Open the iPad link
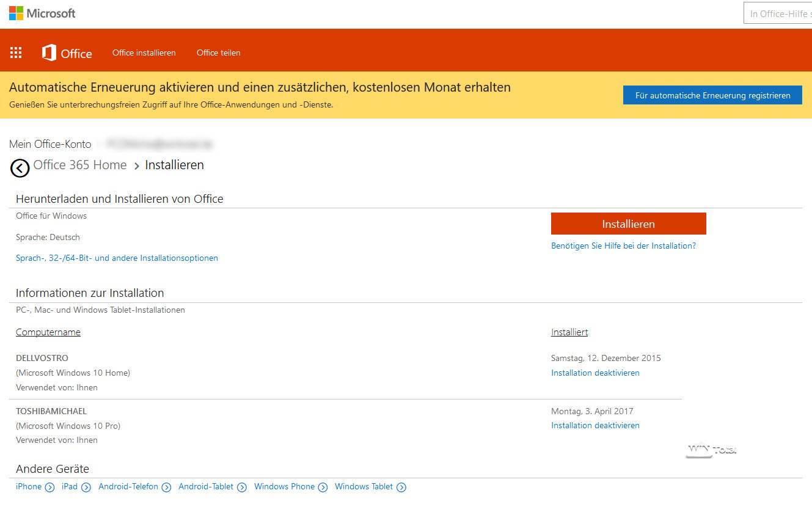Image resolution: width=812 pixels, height=507 pixels. tap(70, 487)
